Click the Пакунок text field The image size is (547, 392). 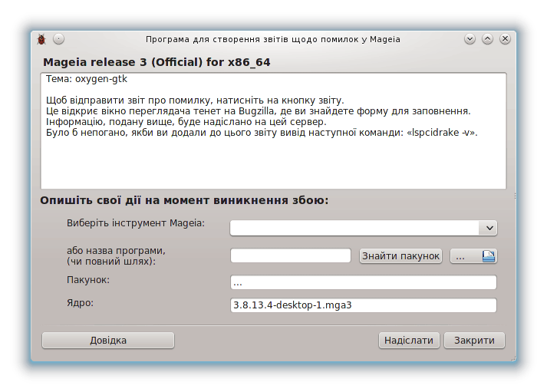[364, 282]
